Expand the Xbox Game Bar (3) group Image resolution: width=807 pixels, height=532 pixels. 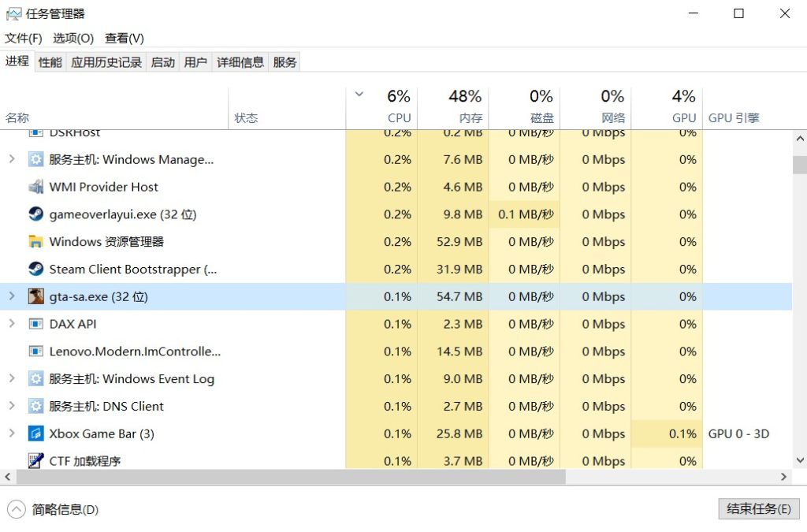pyautogui.click(x=12, y=433)
